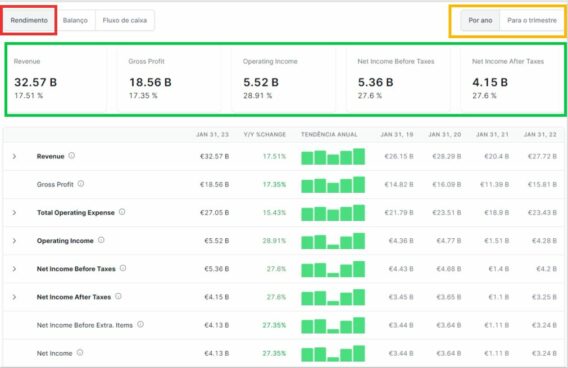The height and width of the screenshot is (368, 568).
Task: Click the JAN 31, 22 column header
Action: click(540, 134)
